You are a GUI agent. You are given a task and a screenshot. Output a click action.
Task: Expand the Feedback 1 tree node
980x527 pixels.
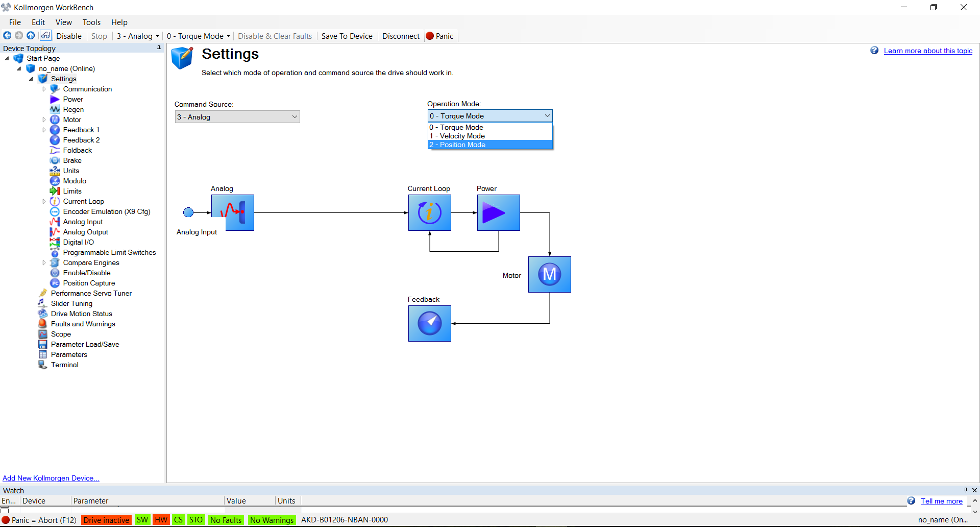44,130
